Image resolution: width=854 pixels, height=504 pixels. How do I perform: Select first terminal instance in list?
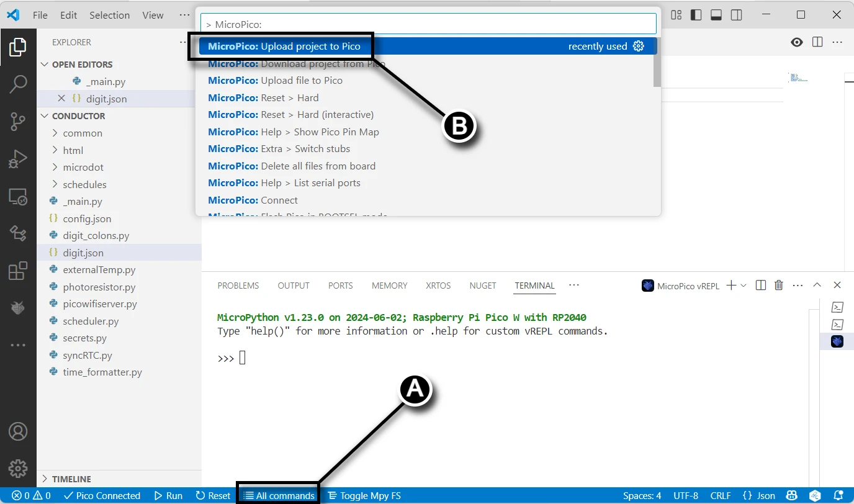[x=837, y=307]
